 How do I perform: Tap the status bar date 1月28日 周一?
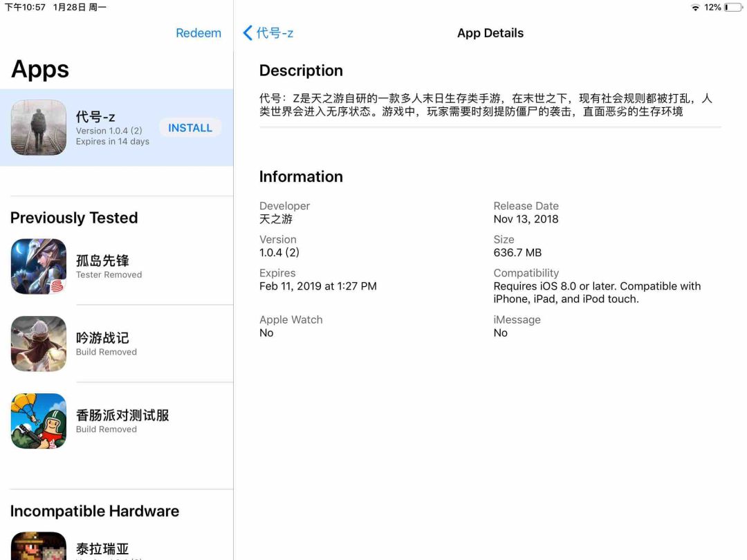point(80,8)
